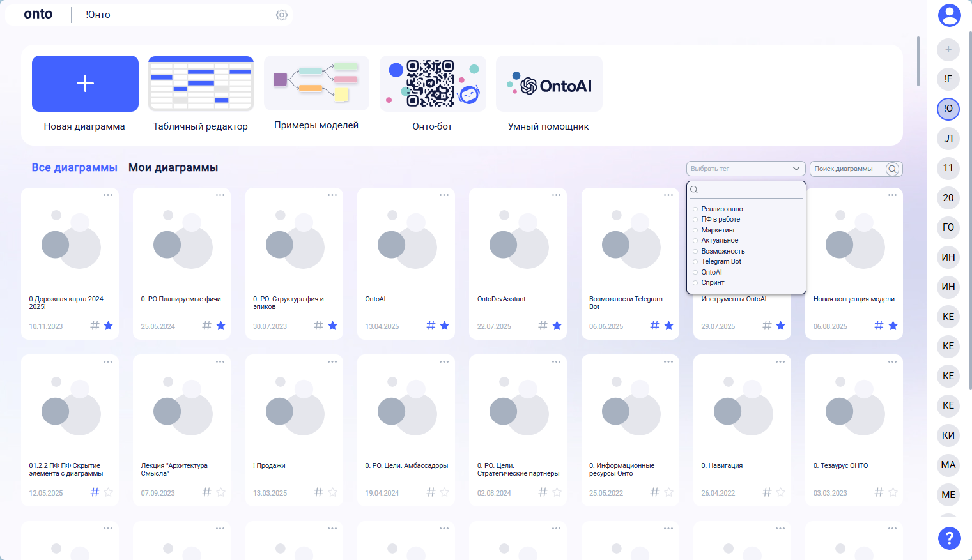Switch to Все диаграммы tab
The image size is (972, 560).
75,167
